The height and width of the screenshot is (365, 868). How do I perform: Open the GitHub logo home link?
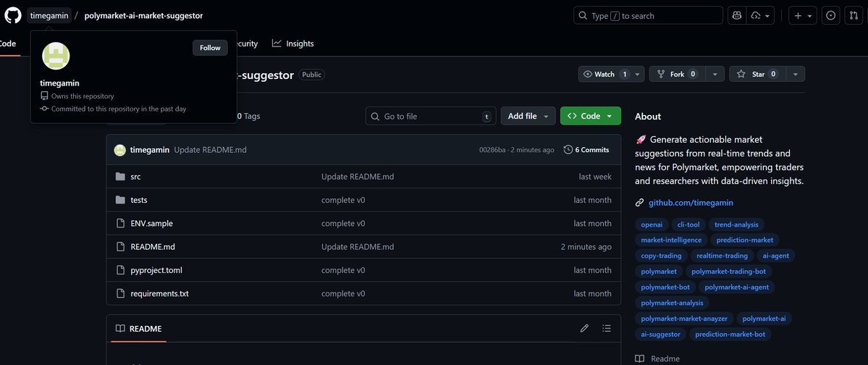13,15
